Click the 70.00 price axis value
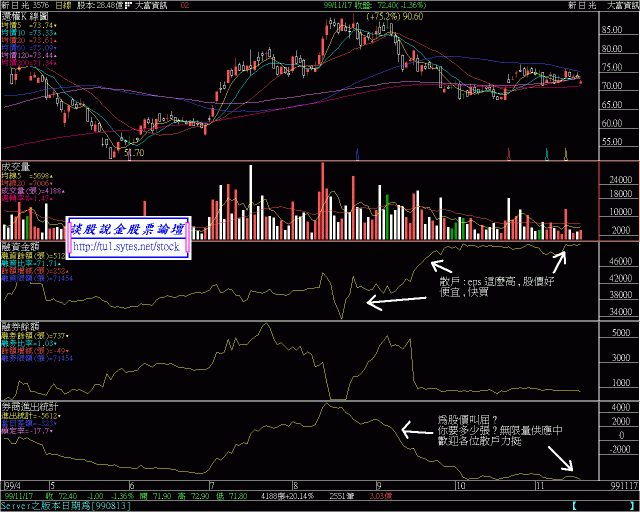This screenshot has width=640, height=512. (611, 86)
